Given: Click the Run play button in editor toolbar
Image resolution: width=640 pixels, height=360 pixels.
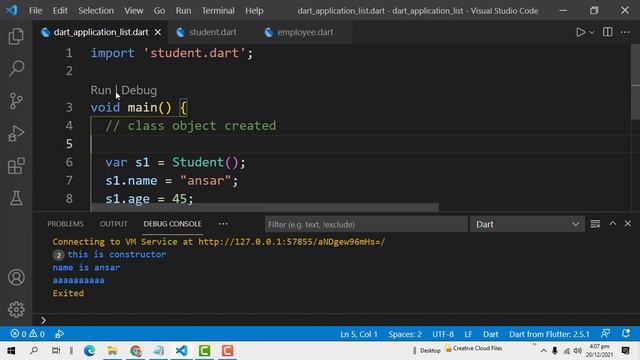Looking at the screenshot, I should coord(580,32).
